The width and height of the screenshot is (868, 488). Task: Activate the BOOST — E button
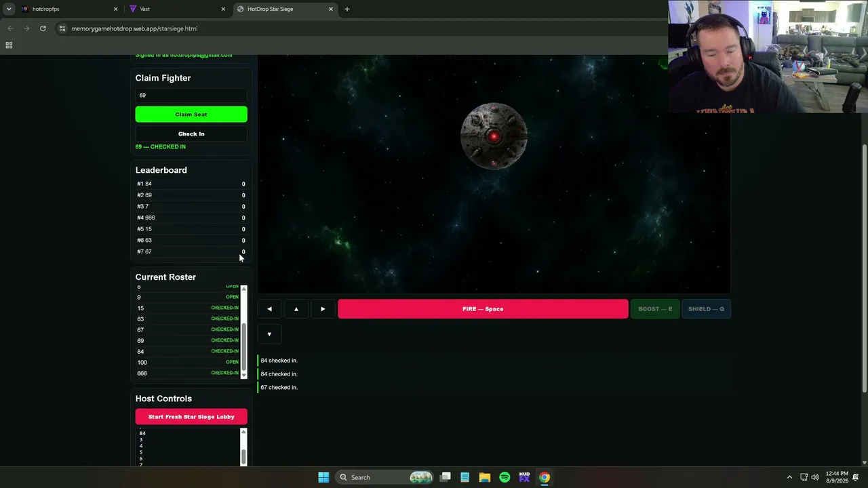pyautogui.click(x=655, y=309)
